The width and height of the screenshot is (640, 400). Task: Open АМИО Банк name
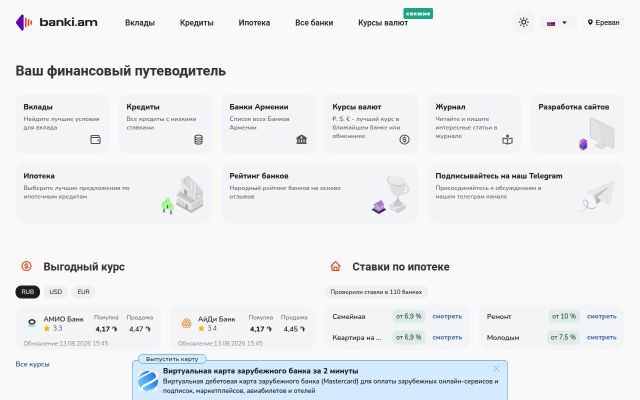(x=64, y=319)
